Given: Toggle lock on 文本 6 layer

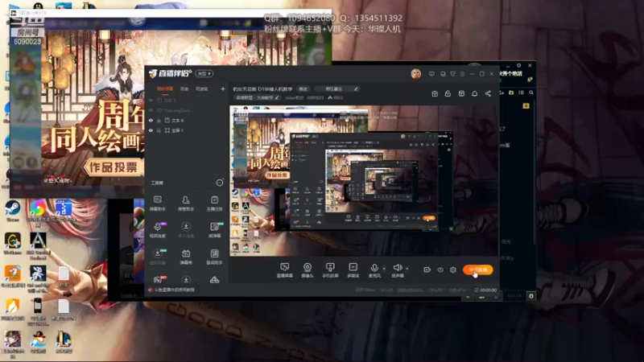Looking at the screenshot, I should pyautogui.click(x=159, y=120).
